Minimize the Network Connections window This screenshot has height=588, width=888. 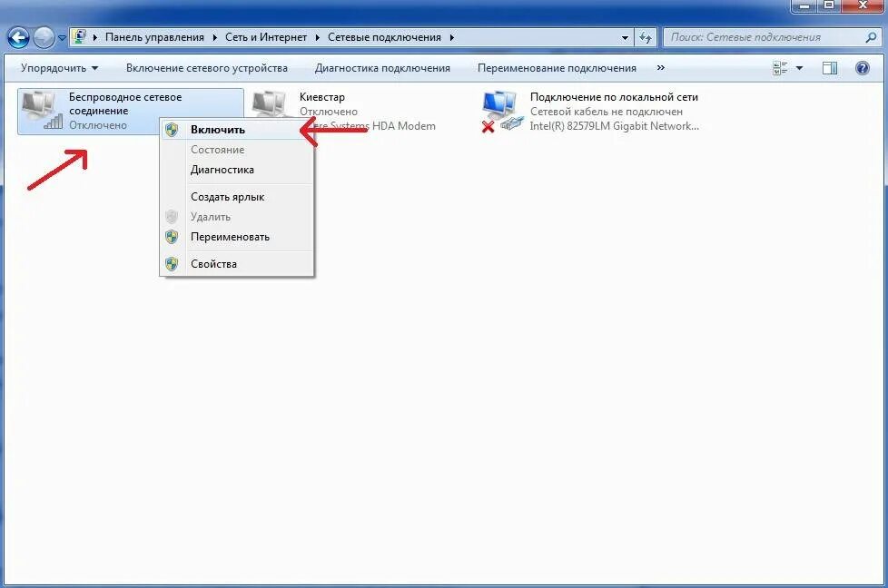point(804,5)
